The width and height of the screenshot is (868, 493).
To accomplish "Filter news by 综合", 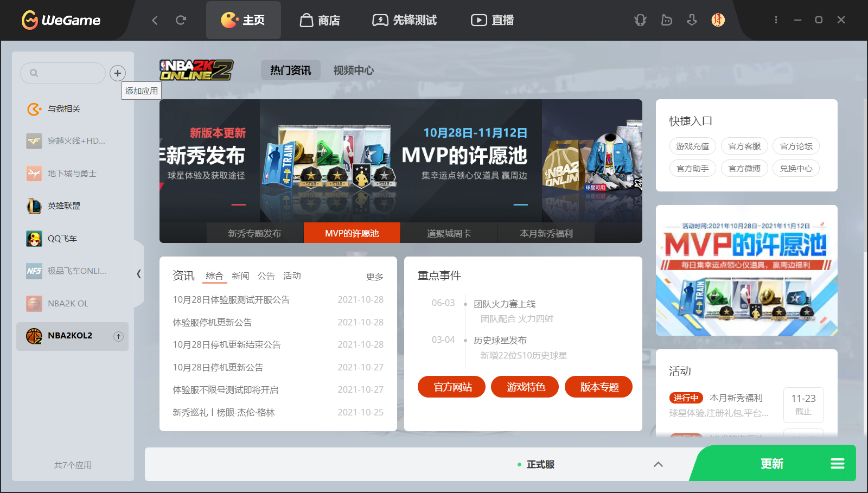I will (214, 276).
